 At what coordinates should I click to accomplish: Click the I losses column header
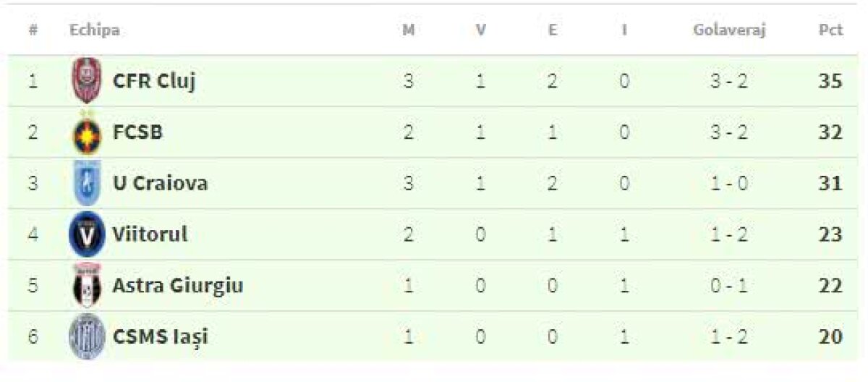click(624, 30)
